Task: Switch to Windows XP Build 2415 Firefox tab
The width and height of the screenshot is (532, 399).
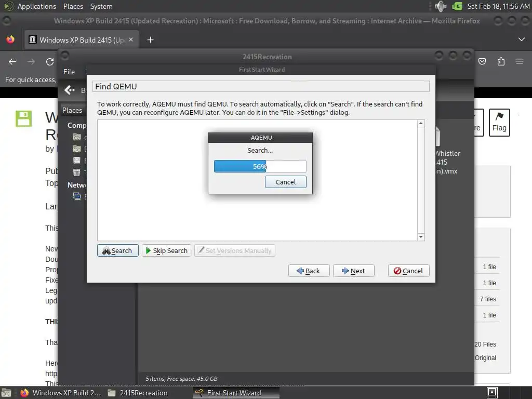Action: [82, 40]
